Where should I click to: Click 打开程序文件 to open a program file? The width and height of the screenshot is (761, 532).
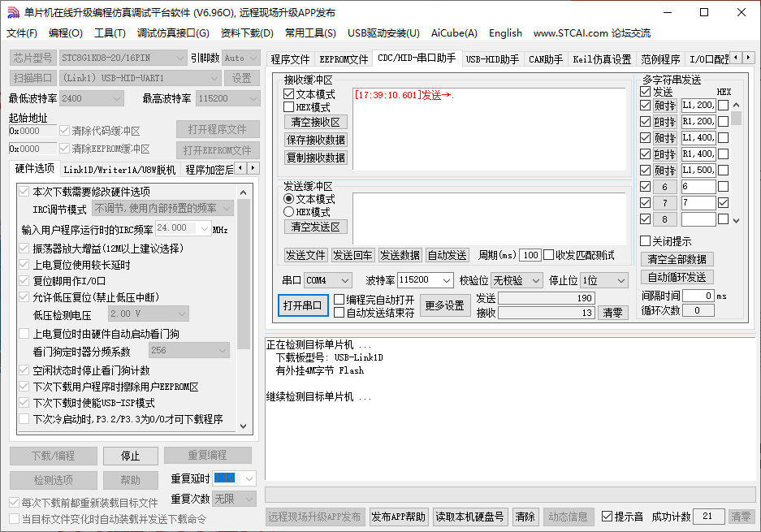(216, 129)
